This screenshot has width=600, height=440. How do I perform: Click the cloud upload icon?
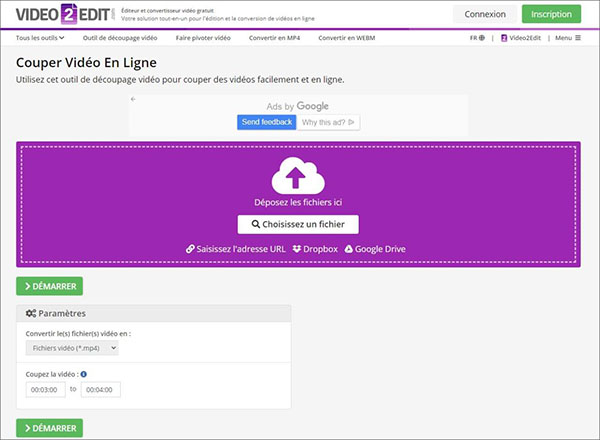[x=298, y=176]
